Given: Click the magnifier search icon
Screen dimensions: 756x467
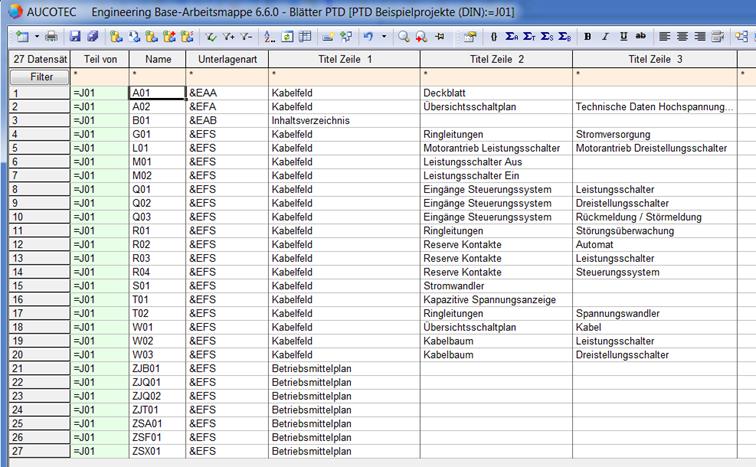Looking at the screenshot, I should click(403, 37).
